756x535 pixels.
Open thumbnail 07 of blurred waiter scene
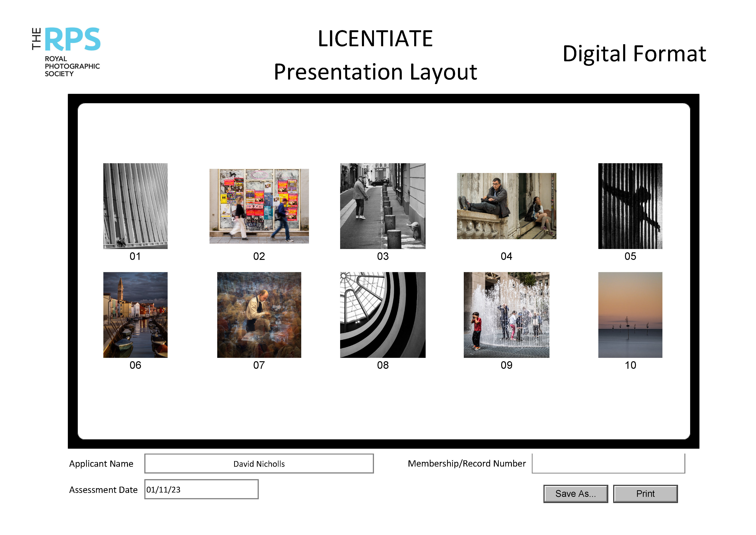(259, 315)
